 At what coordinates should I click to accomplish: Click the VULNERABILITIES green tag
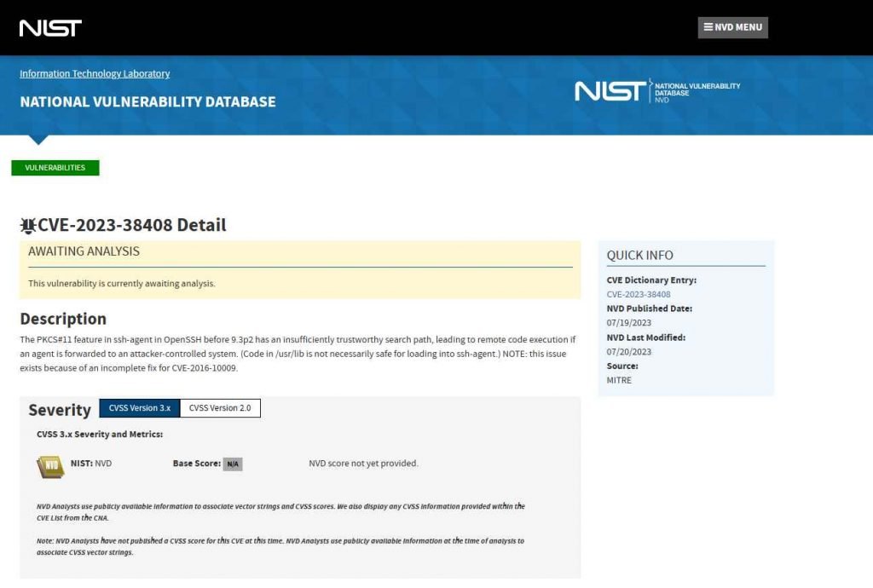pyautogui.click(x=55, y=167)
